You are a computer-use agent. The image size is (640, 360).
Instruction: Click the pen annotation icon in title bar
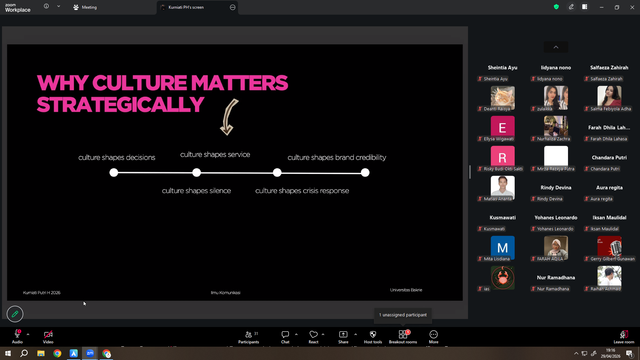571,7
